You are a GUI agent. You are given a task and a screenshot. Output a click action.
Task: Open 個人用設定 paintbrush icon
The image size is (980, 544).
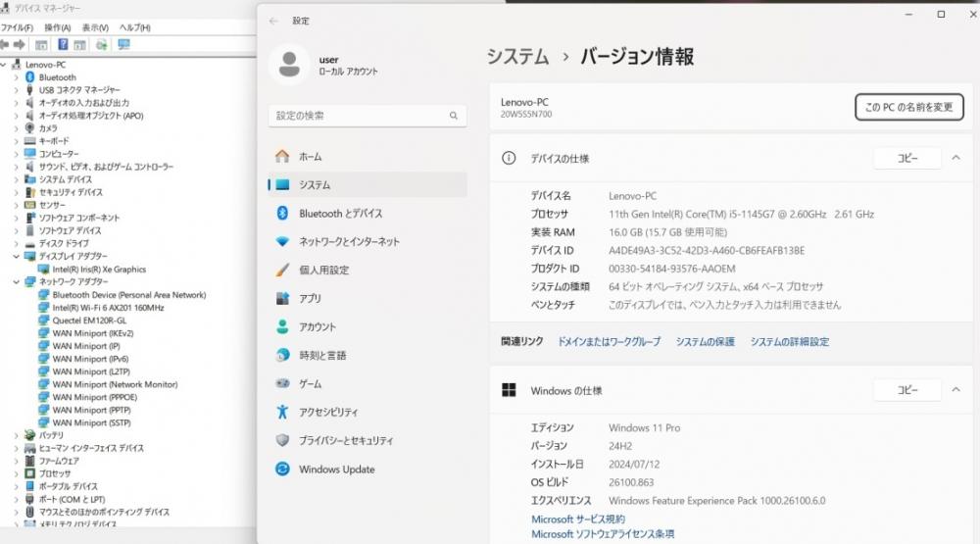pos(282,271)
